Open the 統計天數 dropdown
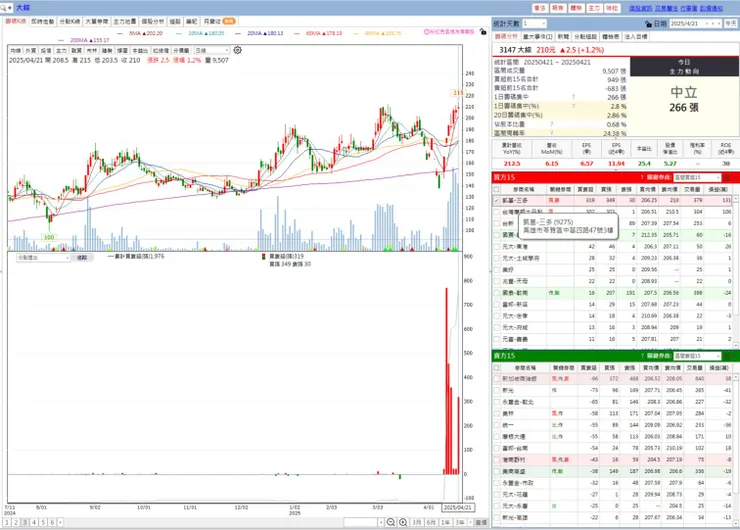 coord(534,24)
